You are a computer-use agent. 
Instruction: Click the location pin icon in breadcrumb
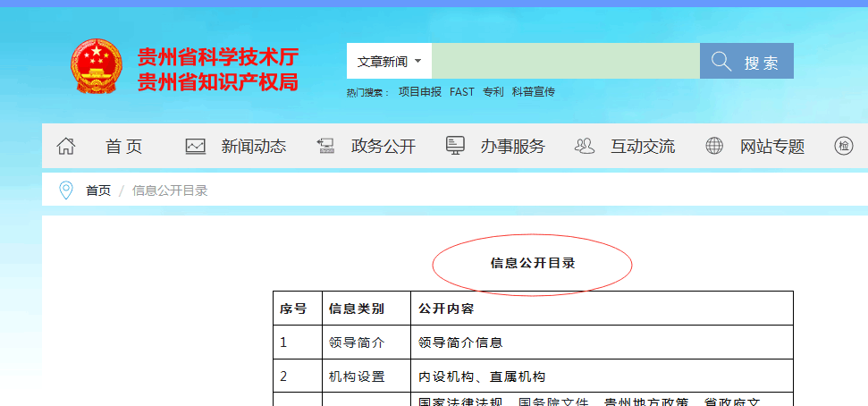coord(65,190)
